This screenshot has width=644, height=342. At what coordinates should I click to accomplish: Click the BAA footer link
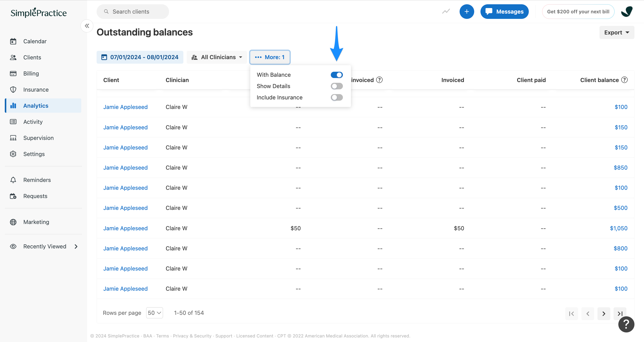click(x=148, y=336)
